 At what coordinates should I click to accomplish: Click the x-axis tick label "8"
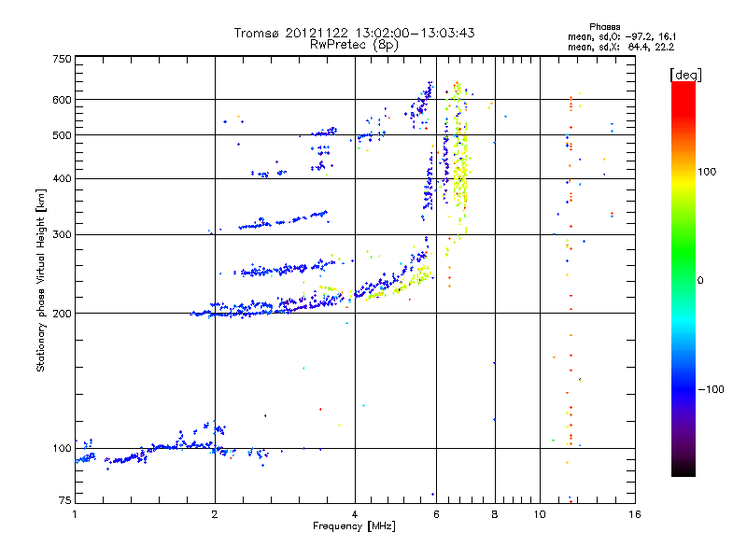tap(495, 514)
